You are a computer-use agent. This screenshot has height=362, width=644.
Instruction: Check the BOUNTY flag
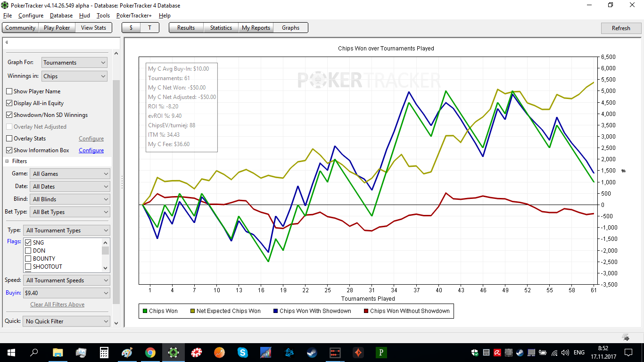[x=28, y=259]
